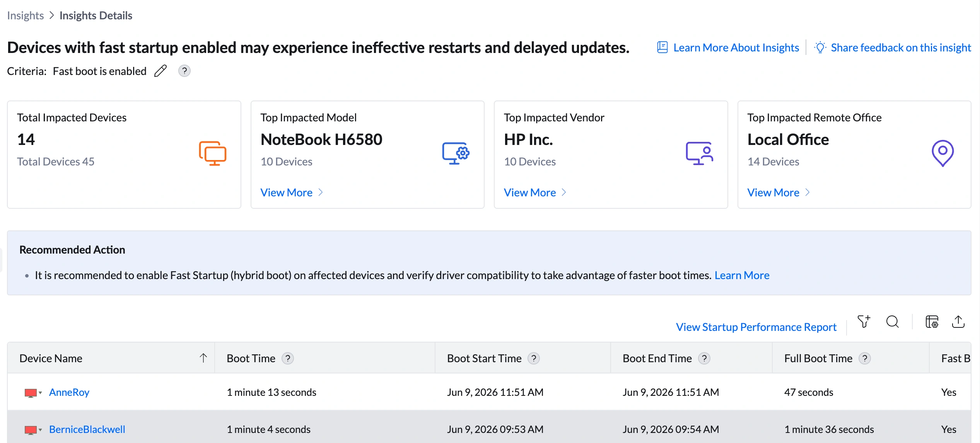Export the table via upload icon
This screenshot has height=443, width=980.
pos(958,322)
